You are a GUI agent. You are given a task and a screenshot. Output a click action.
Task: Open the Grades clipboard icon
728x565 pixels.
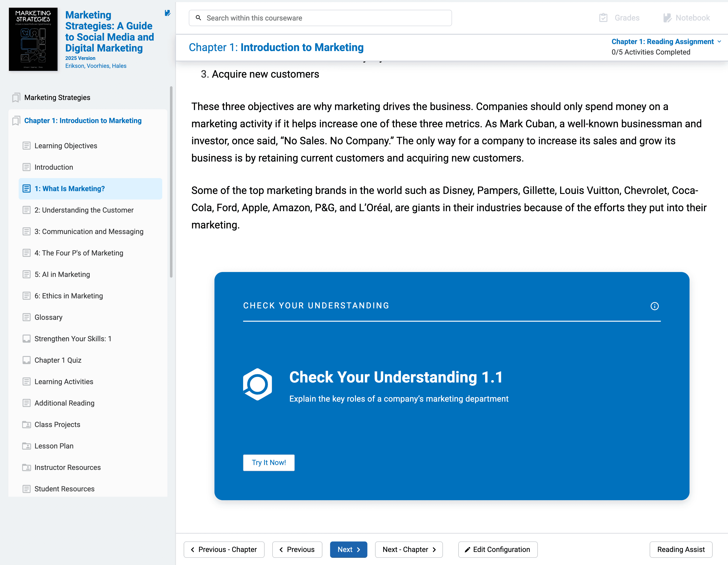tap(603, 18)
